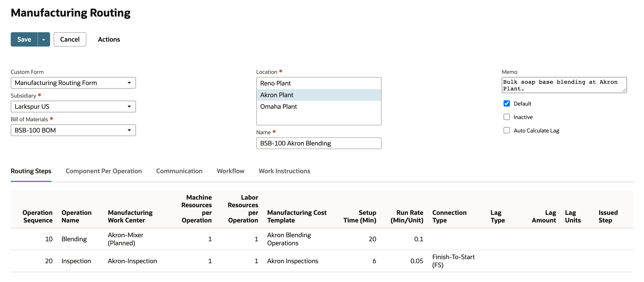Viewport: 644px width, 282px height.
Task: Click the Issued Step column header
Action: click(x=608, y=216)
